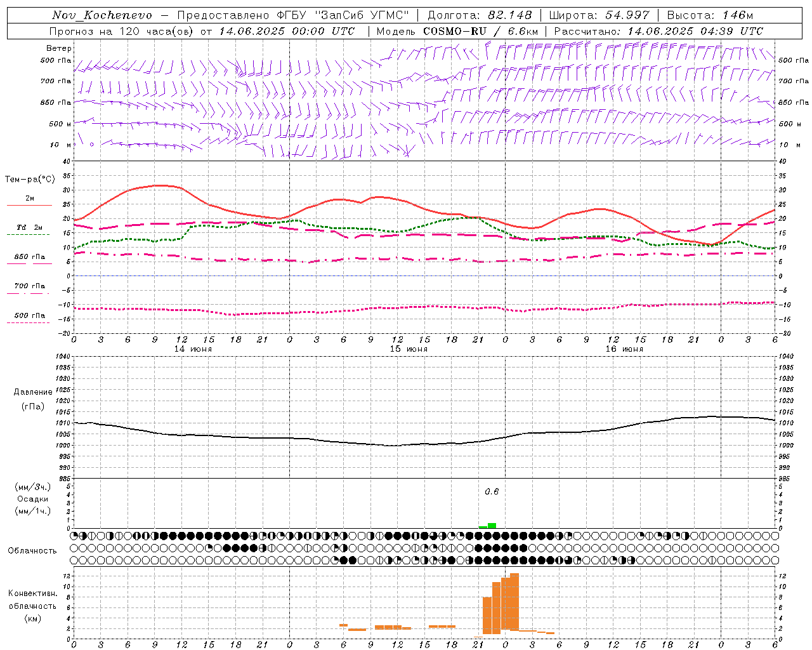Click the (км) convective height unit label

click(x=32, y=618)
